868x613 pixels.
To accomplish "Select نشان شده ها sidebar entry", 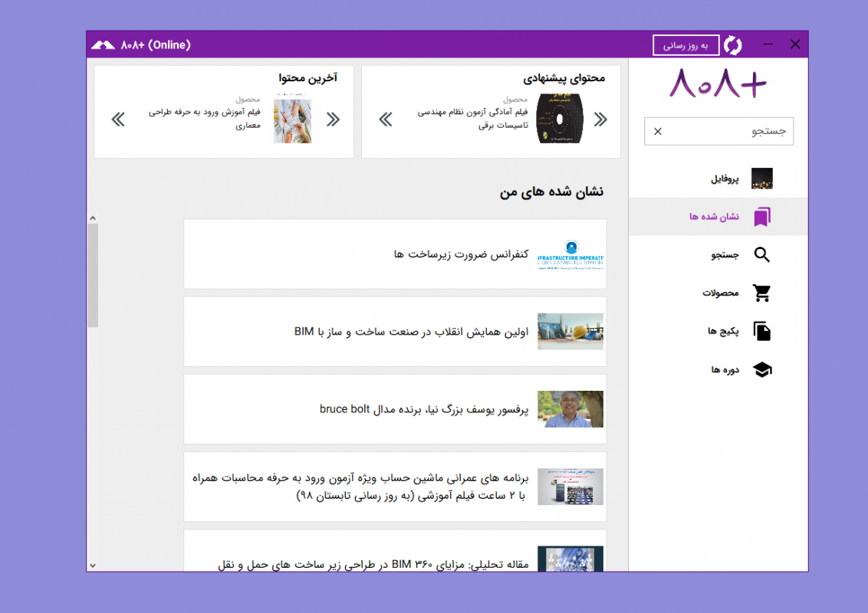I will 718,217.
